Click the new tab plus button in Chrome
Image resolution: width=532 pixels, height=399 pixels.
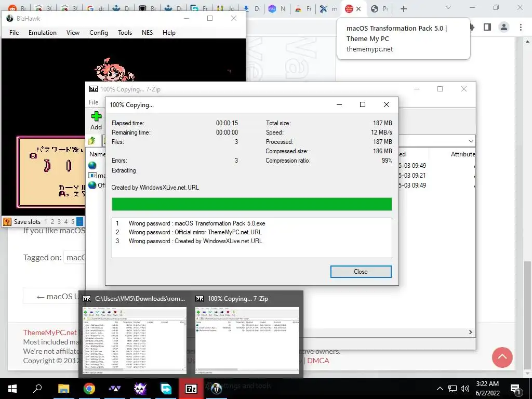click(x=403, y=9)
